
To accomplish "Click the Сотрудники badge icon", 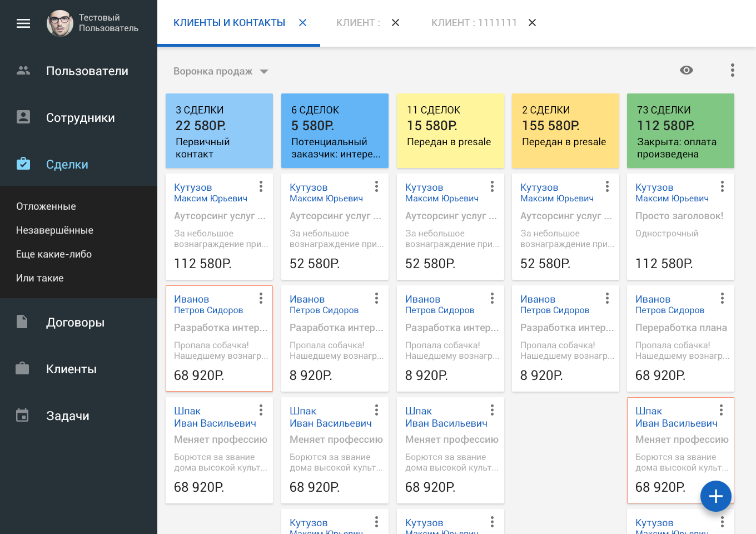I will click(x=23, y=117).
